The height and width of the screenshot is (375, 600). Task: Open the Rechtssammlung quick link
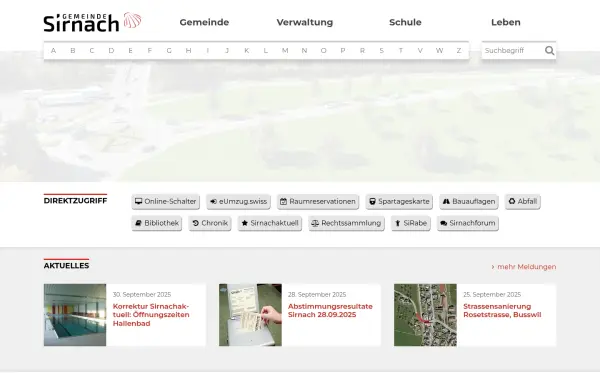coord(346,223)
